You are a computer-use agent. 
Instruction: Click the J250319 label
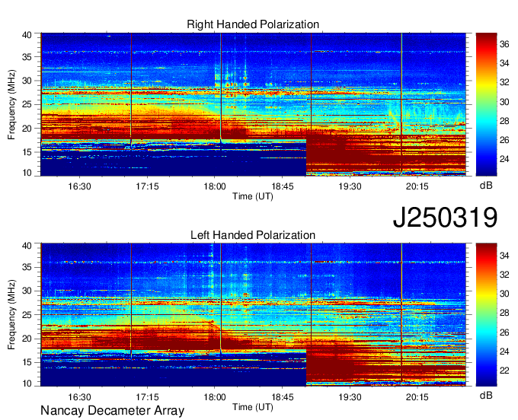[x=445, y=218]
